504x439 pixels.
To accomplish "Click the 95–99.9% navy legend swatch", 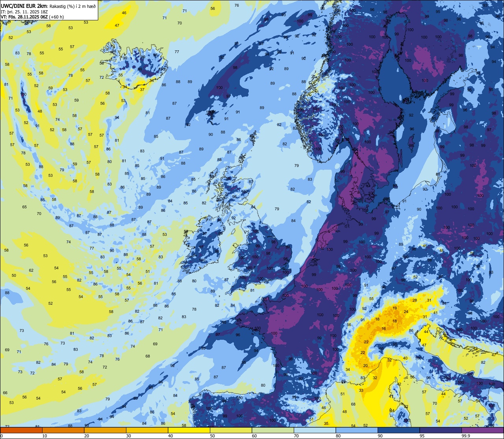I will [441, 430].
